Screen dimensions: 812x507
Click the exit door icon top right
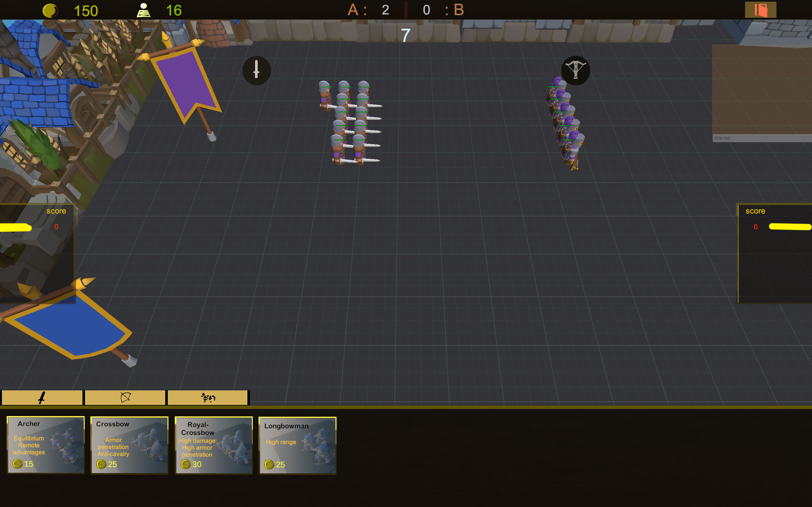coord(761,10)
